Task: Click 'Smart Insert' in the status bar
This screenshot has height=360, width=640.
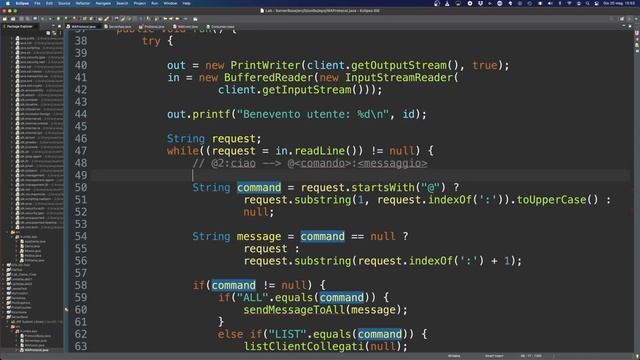Action: tap(494, 356)
